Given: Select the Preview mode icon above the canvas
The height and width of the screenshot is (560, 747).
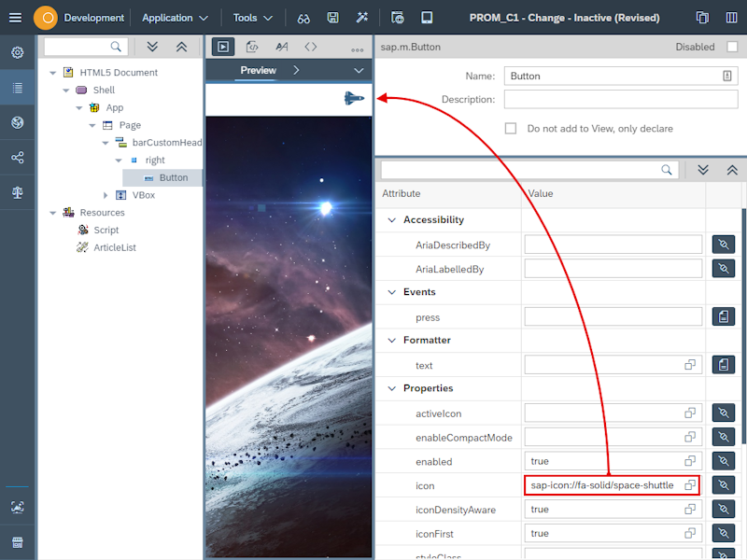Looking at the screenshot, I should point(222,47).
